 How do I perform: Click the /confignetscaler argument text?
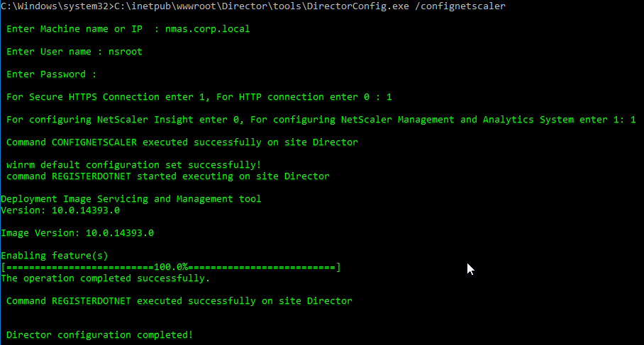pyautogui.click(x=460, y=6)
